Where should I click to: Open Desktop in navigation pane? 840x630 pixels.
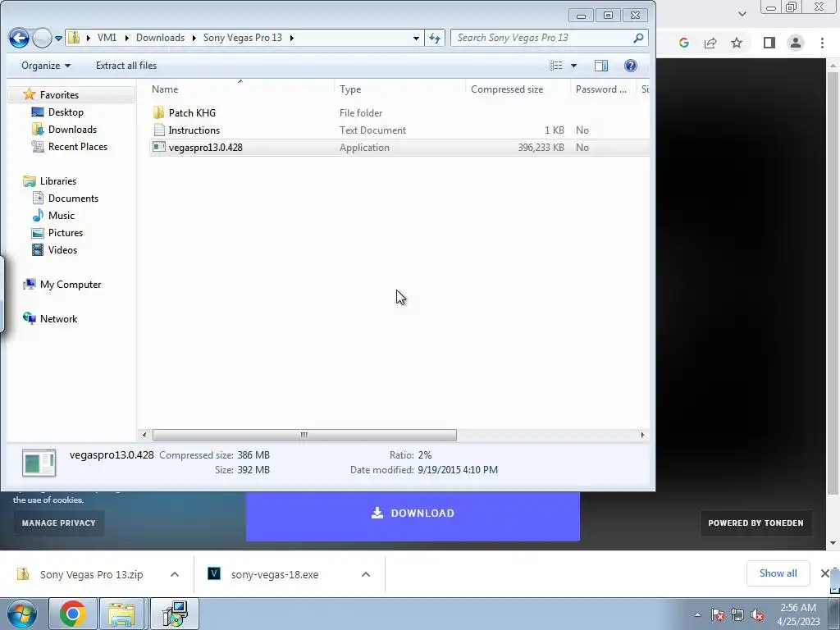66,112
